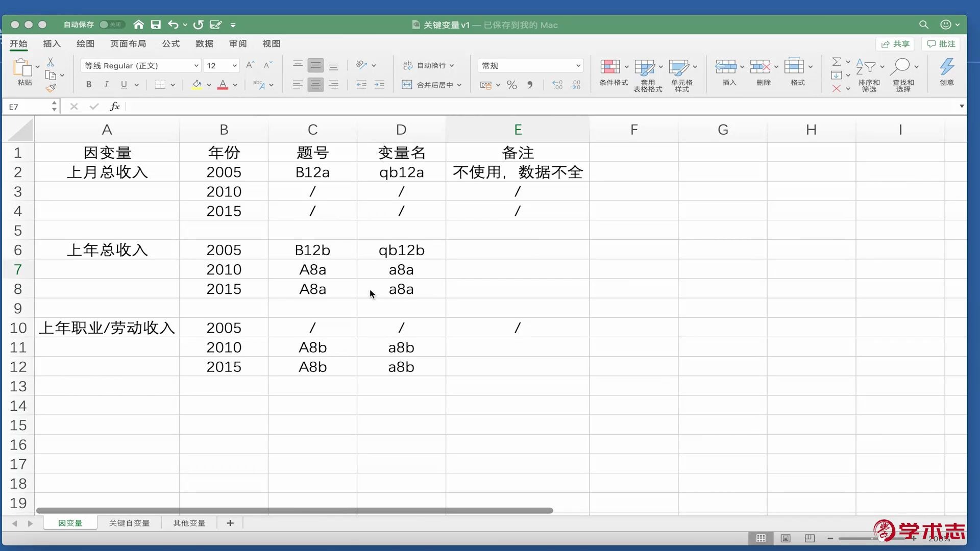The height and width of the screenshot is (551, 980).
Task: Open the 插入 (Insert) ribbon tab
Action: click(52, 44)
